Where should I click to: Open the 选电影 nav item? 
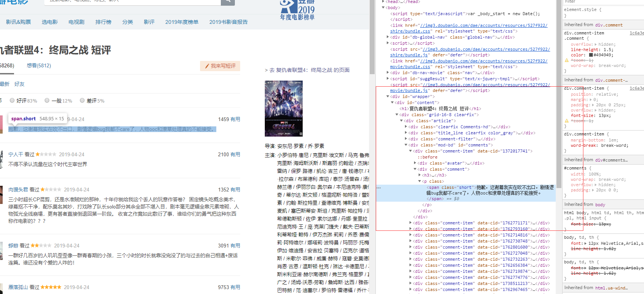pyautogui.click(x=50, y=22)
